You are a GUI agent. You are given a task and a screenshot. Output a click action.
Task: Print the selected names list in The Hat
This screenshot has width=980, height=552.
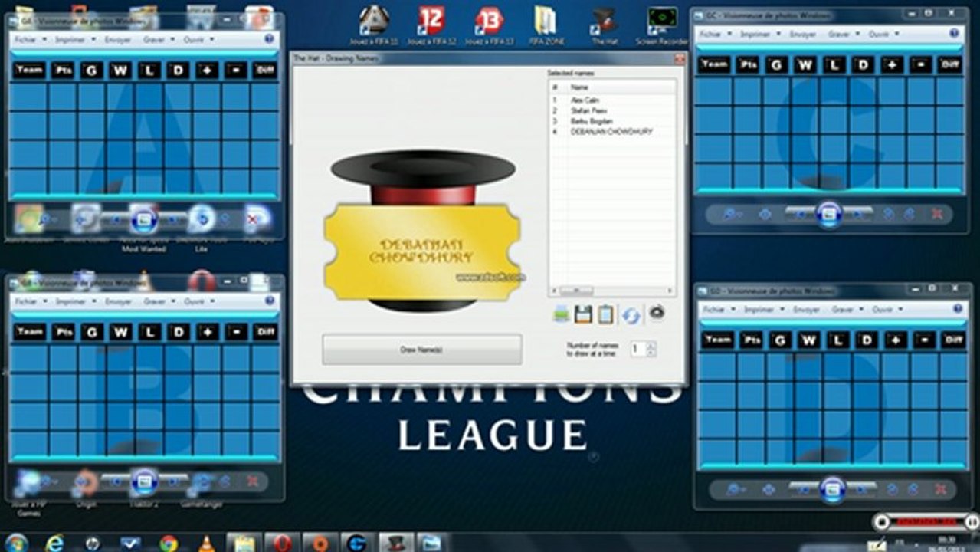coord(561,314)
